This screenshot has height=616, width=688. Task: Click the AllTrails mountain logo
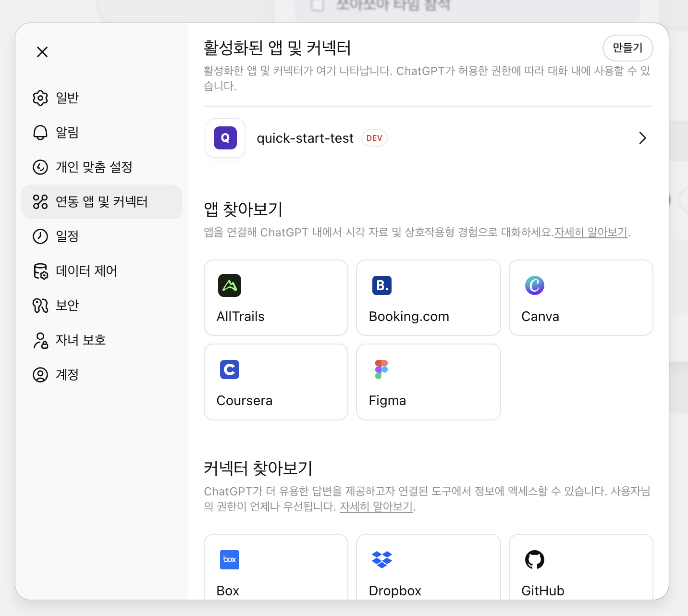pyautogui.click(x=230, y=285)
